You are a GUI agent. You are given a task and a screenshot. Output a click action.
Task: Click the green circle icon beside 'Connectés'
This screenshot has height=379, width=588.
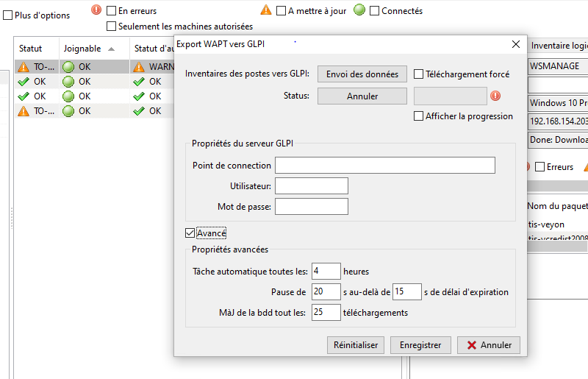[359, 10]
